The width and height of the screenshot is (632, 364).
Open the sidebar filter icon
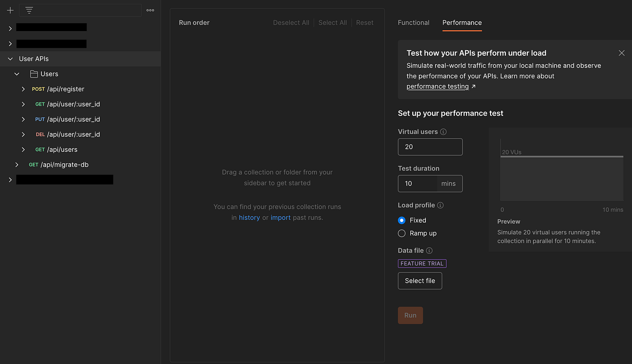[x=29, y=10]
